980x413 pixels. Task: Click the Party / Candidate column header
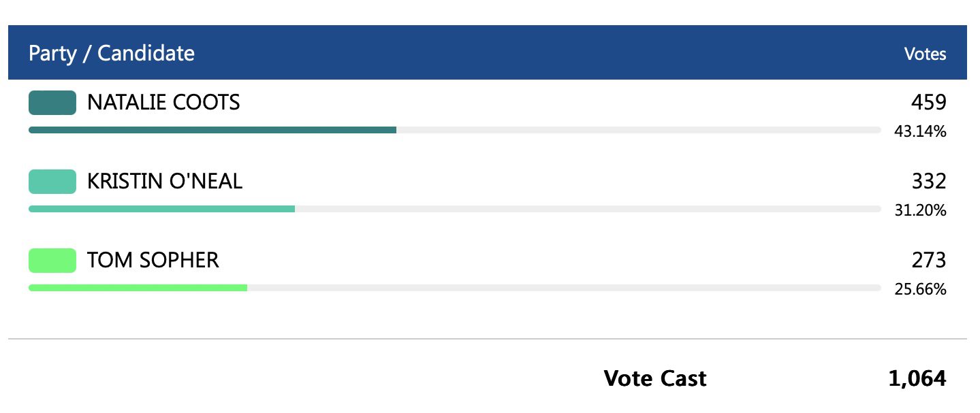click(x=112, y=53)
